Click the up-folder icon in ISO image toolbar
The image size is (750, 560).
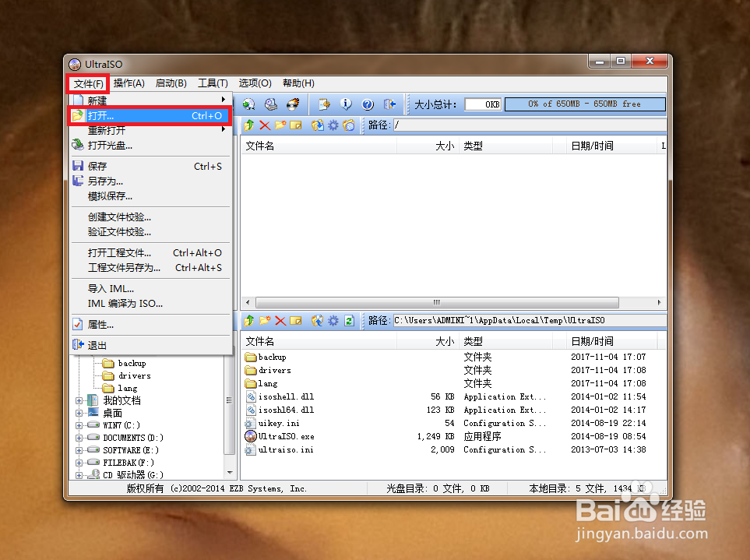click(x=248, y=125)
